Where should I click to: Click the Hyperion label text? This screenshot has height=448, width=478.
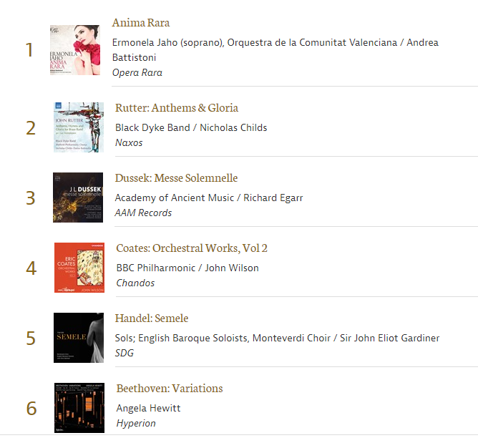point(136,423)
